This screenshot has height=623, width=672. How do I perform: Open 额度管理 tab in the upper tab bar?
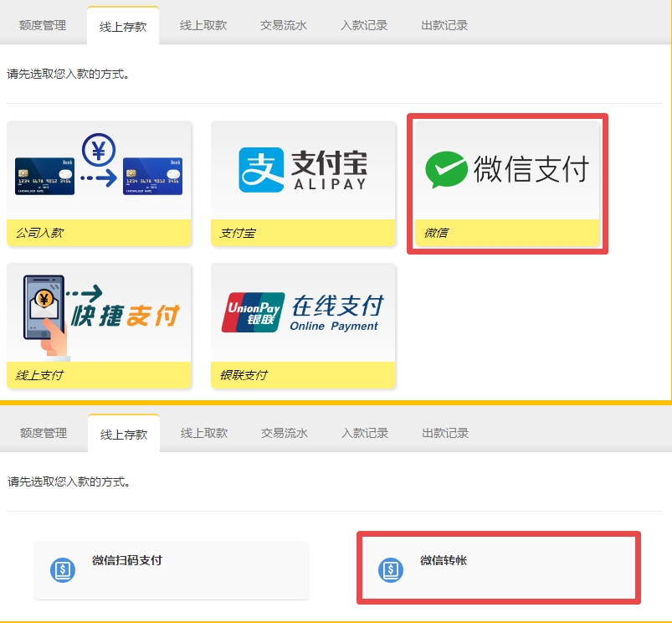43,25
